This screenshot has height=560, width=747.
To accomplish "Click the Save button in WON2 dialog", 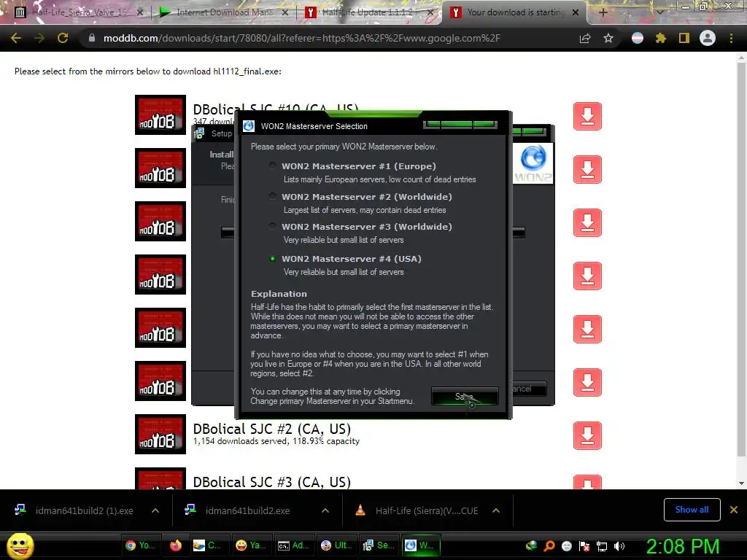I will (465, 396).
